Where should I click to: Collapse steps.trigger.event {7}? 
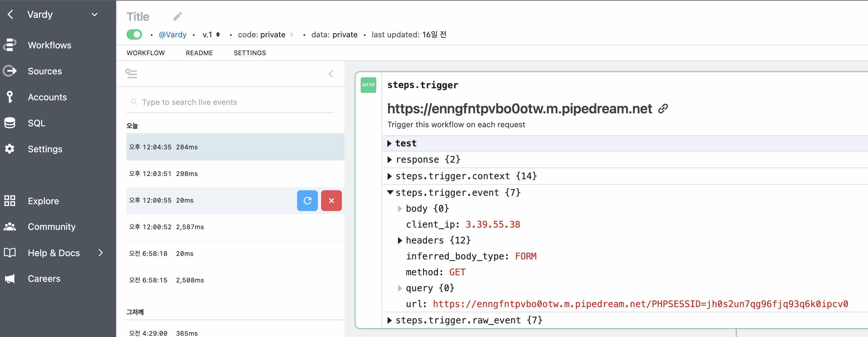(390, 192)
